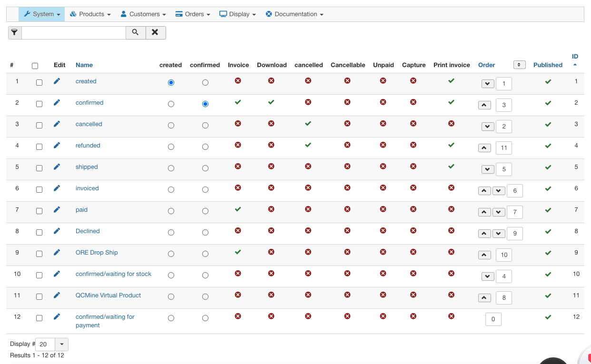Click the save order icon beside Order header

pos(519,65)
